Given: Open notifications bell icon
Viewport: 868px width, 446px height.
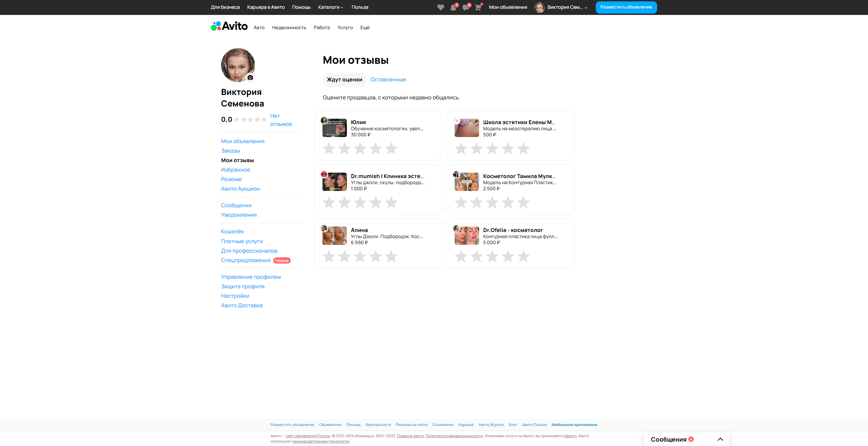Looking at the screenshot, I should [x=453, y=7].
